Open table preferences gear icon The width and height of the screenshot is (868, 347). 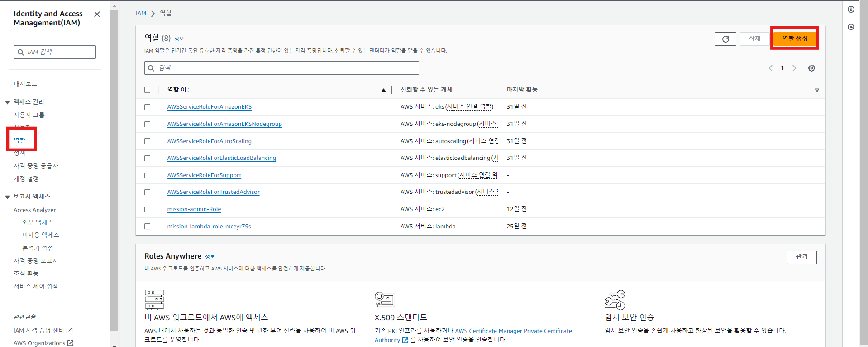tap(811, 68)
